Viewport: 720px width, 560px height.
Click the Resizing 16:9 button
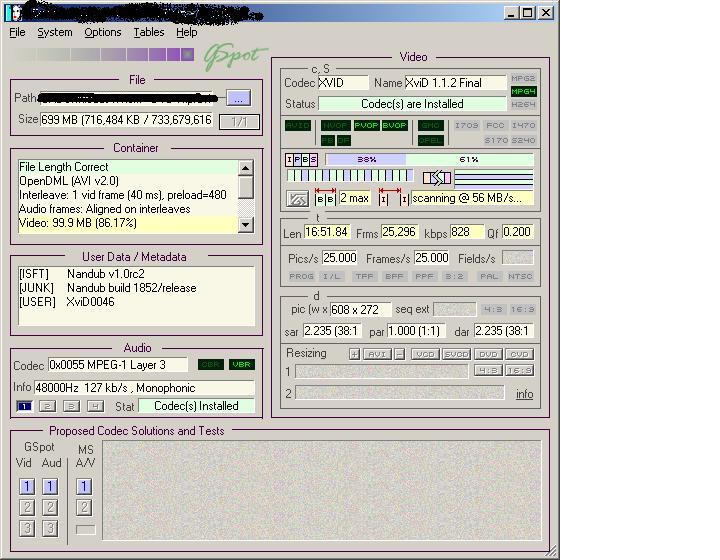(519, 370)
